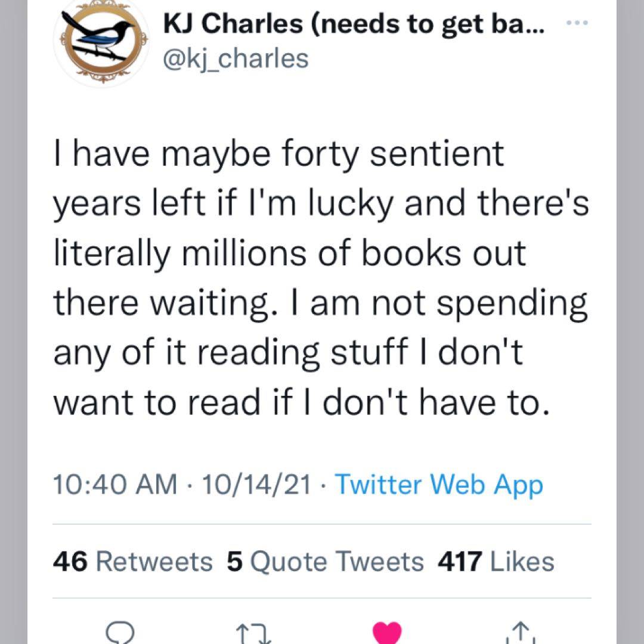Open the @kj_charles handle link
This screenshot has width=644, height=644.
coord(236,58)
